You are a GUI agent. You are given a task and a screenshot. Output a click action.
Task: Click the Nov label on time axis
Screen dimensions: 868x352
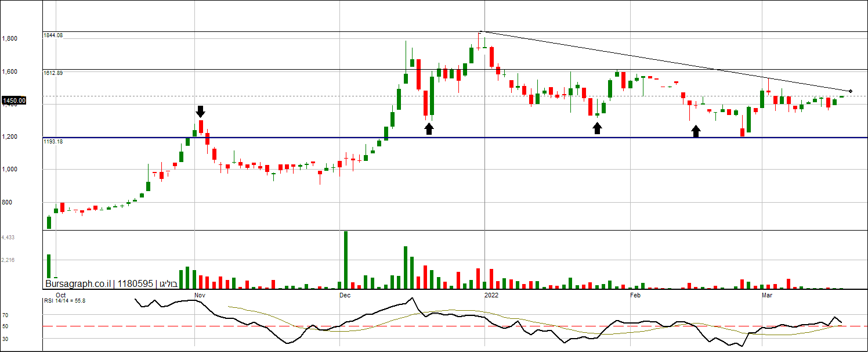point(200,295)
